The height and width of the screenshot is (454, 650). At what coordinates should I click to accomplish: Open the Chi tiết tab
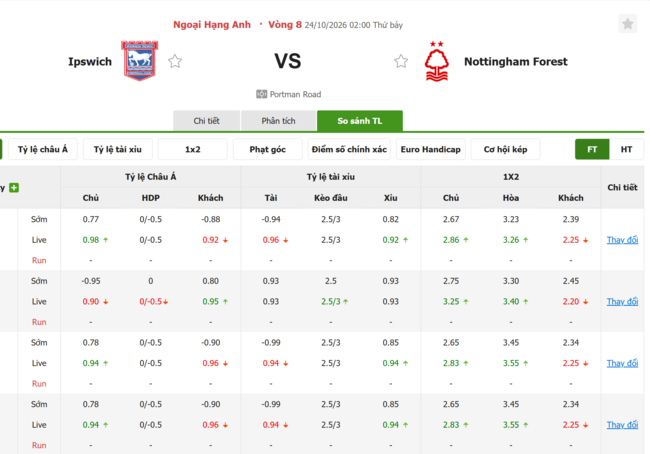[x=206, y=121]
